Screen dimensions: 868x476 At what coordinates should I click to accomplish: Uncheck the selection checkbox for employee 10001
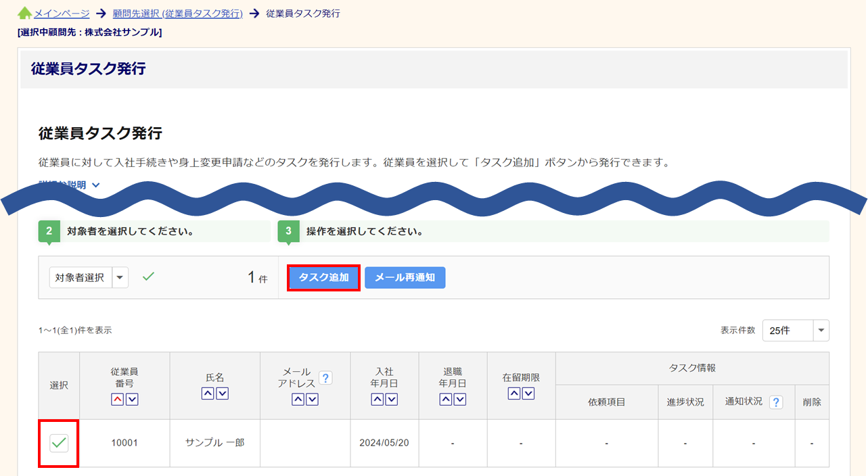coord(59,444)
